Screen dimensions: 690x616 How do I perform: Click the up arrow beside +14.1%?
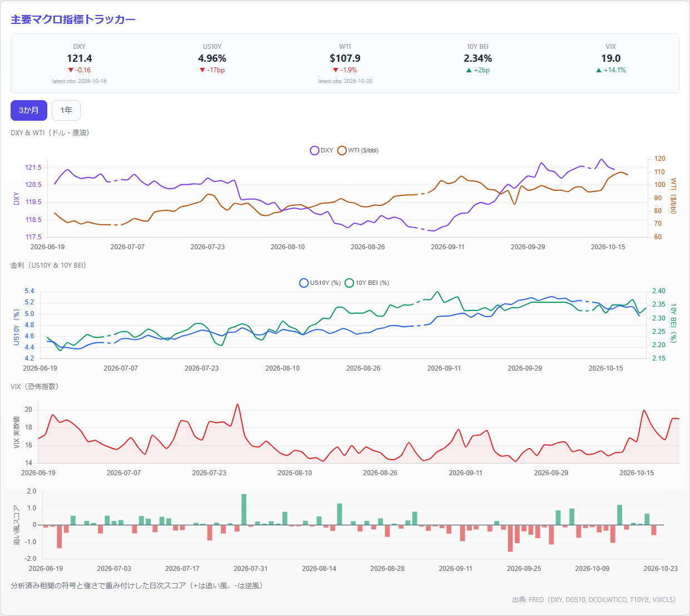(599, 70)
